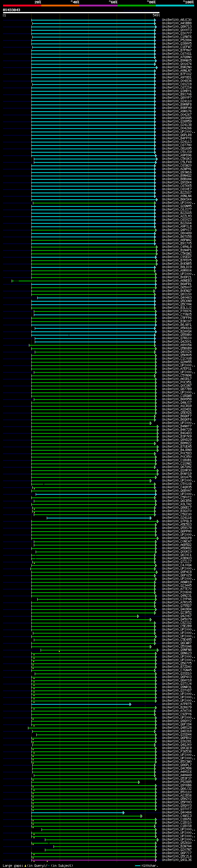This screenshot has width=197, height=868.
Task: Select hit label UniRef100_Q40463
Action: click(177, 297)
